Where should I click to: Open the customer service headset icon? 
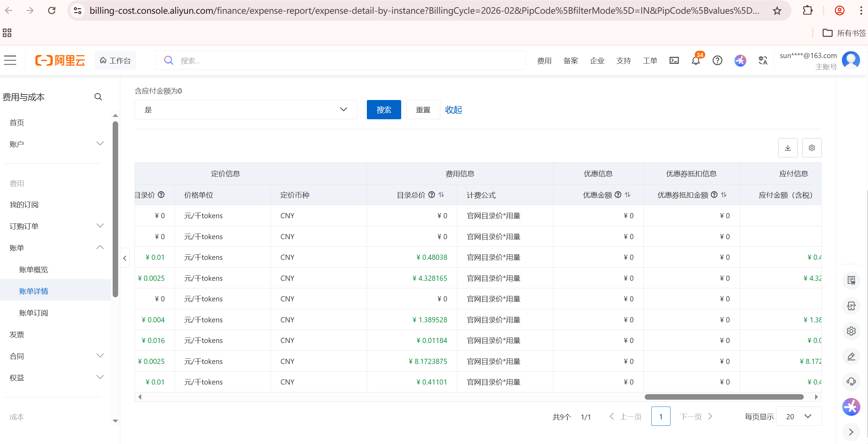tap(851, 381)
